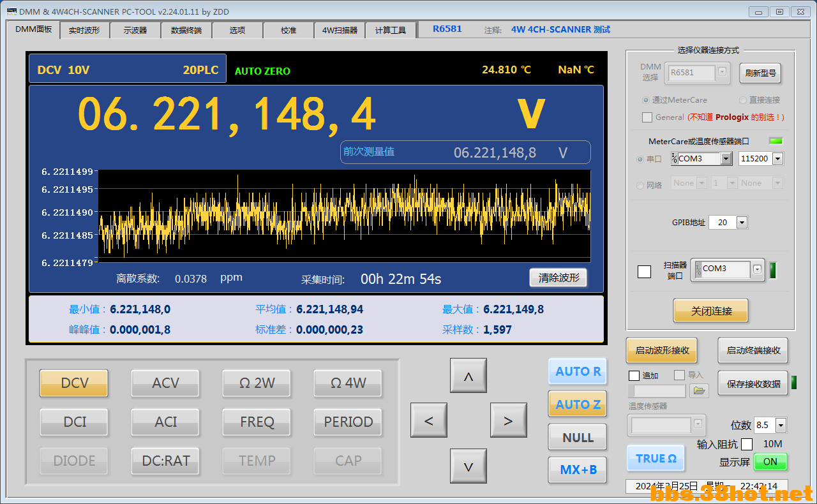Viewport: 817px width, 504px height.
Task: Click the 保存接收数据 save button
Action: [753, 383]
